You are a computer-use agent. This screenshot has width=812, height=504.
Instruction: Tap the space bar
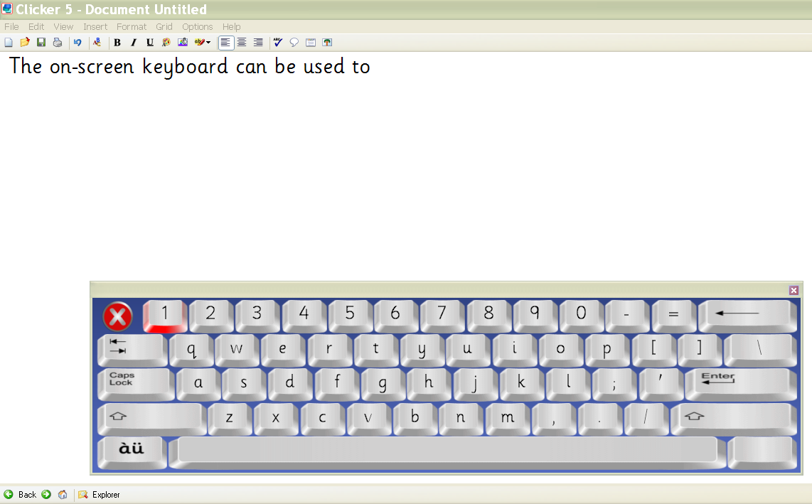tap(447, 453)
